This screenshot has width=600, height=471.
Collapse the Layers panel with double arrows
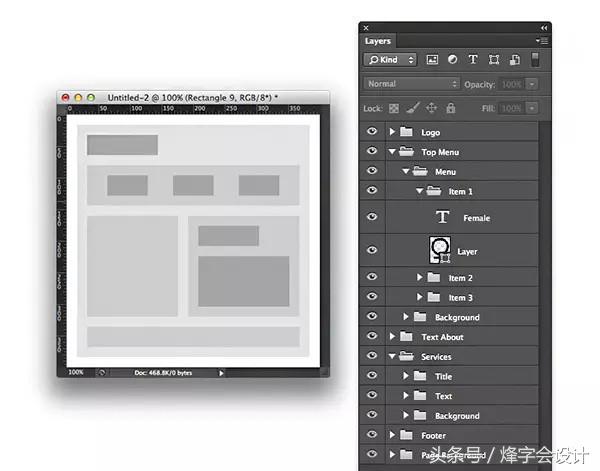pyautogui.click(x=544, y=28)
